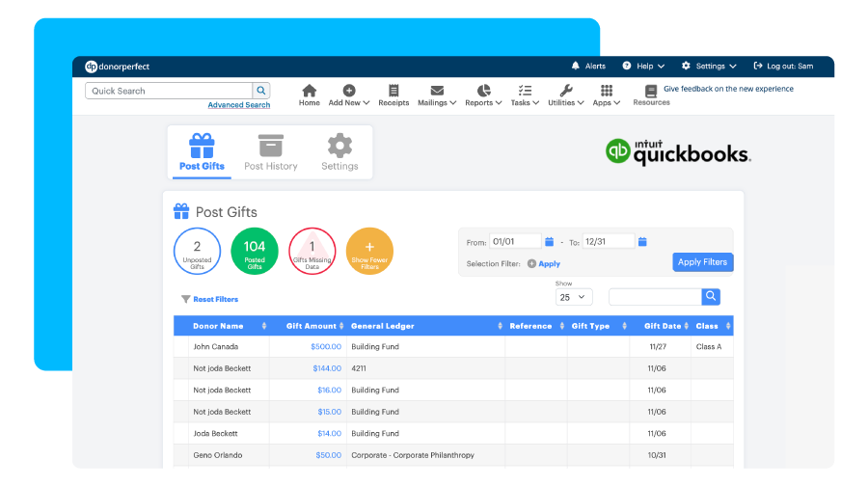The height and width of the screenshot is (486, 868).
Task: Open the $14.00 gift amount
Action: [329, 433]
